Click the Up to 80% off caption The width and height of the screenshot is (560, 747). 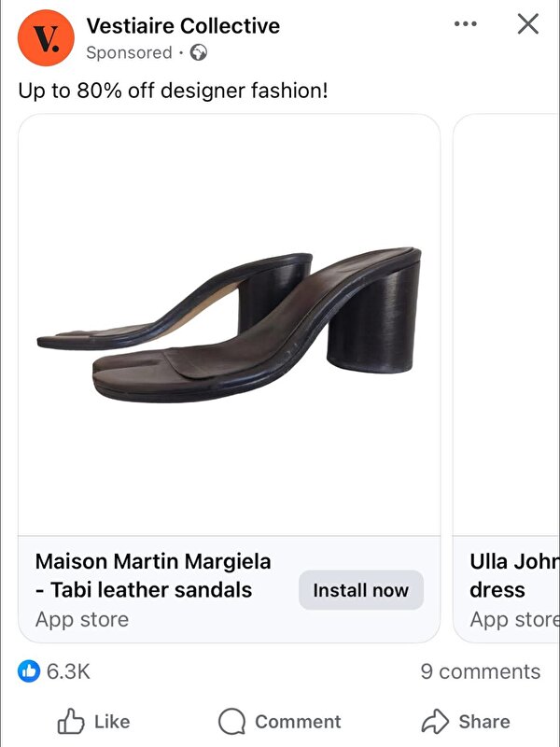point(173,91)
